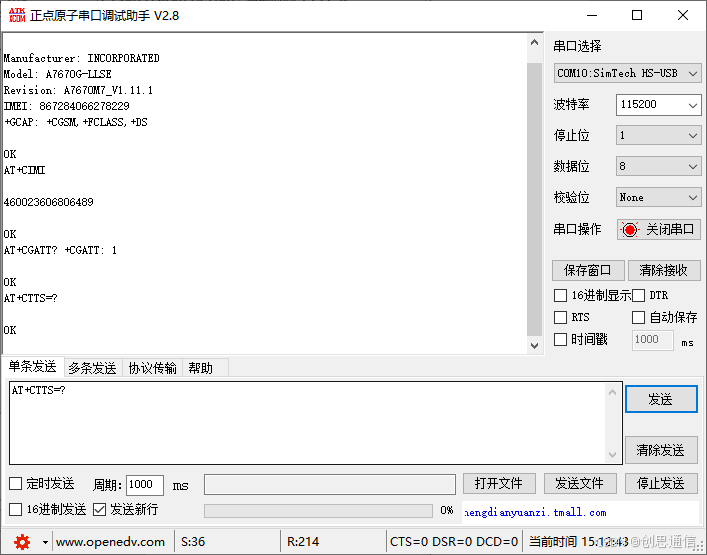Click the IMEI line in receive log

coord(66,106)
